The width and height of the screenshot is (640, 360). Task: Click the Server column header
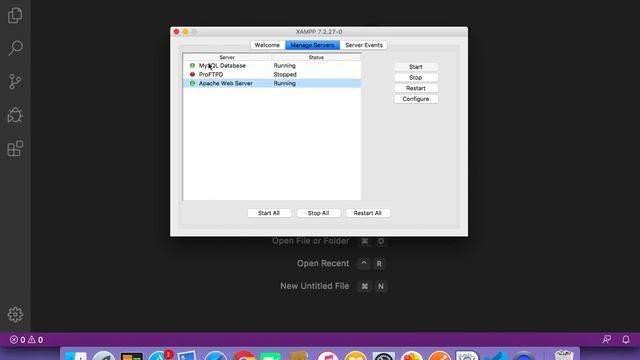click(x=227, y=57)
